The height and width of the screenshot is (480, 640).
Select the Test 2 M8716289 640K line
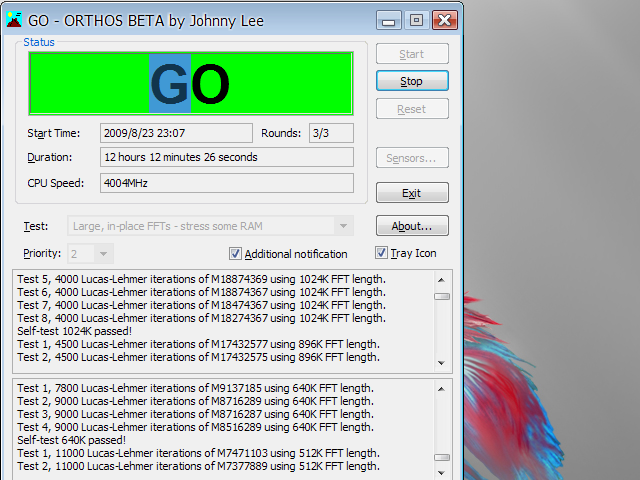tap(196, 401)
